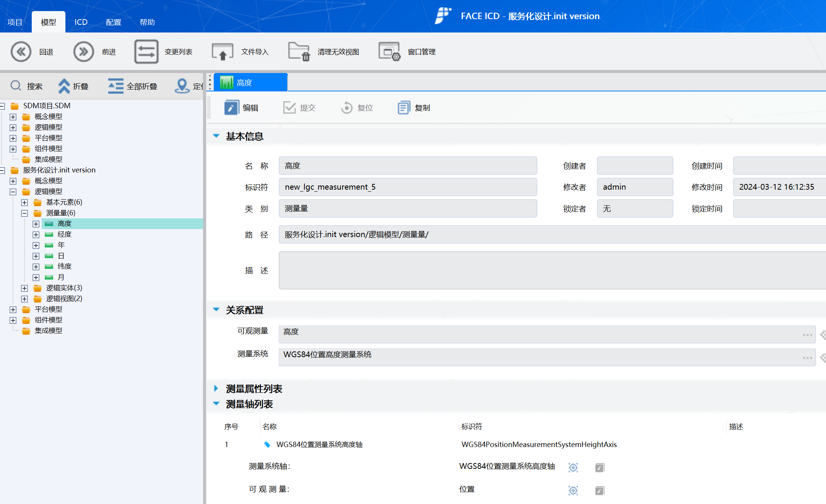Expand the 纬度 tree node
The image size is (826, 504).
click(36, 267)
